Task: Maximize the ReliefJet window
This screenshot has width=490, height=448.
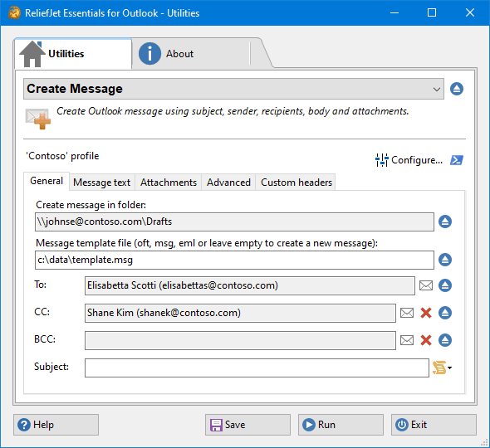Action: point(432,12)
